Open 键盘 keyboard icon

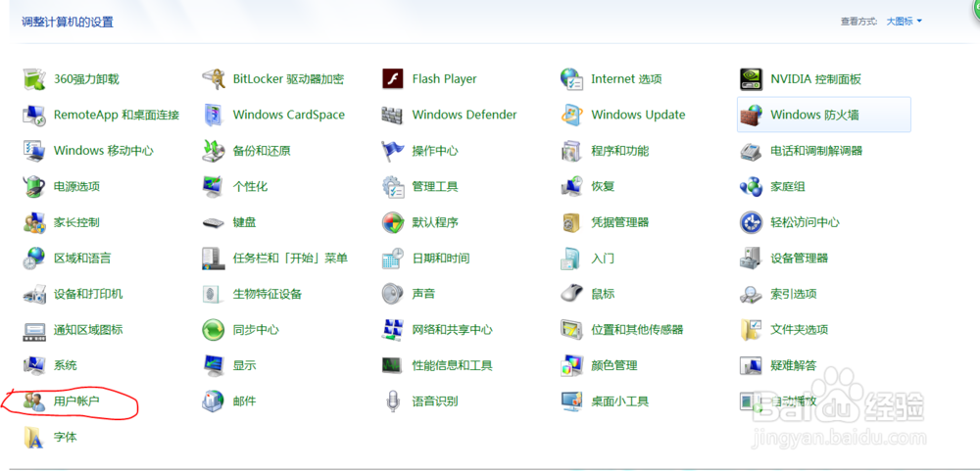tap(213, 223)
